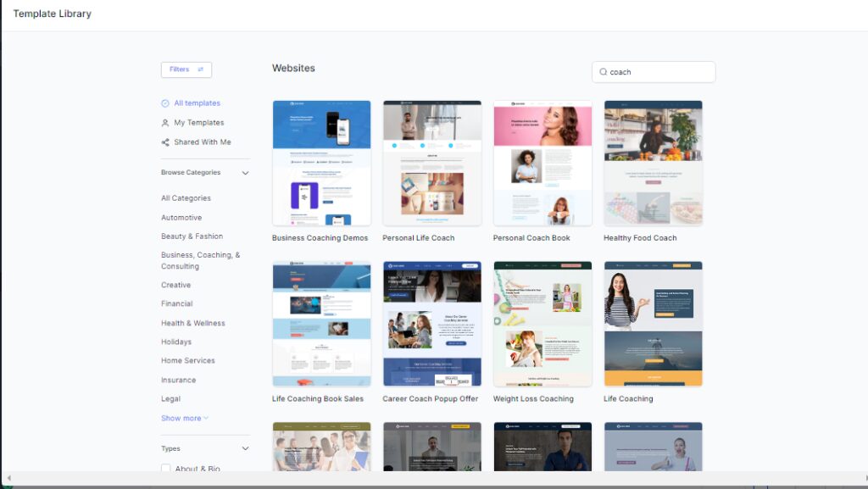Open Business Coaching Demos template thumbnail

coord(321,164)
